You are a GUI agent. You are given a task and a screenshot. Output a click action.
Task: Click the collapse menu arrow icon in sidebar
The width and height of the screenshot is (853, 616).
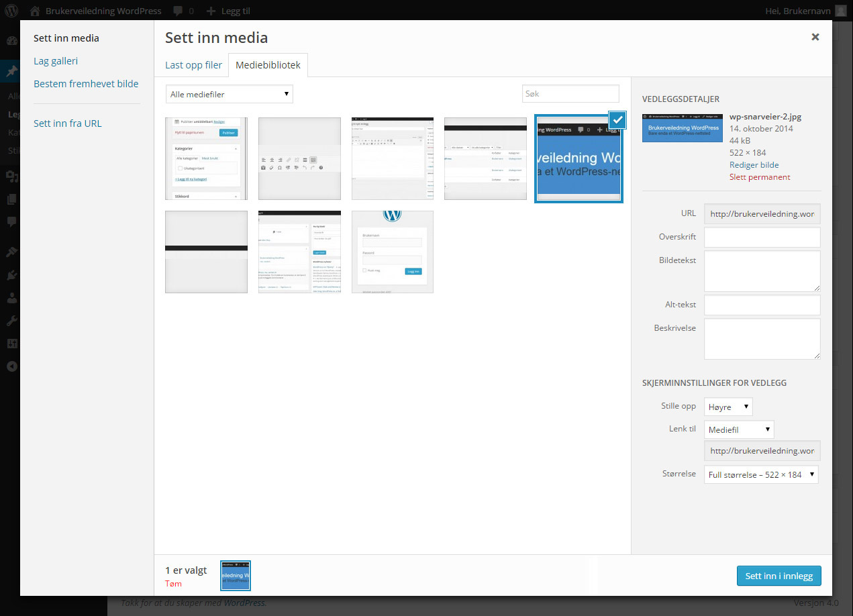tap(11, 366)
